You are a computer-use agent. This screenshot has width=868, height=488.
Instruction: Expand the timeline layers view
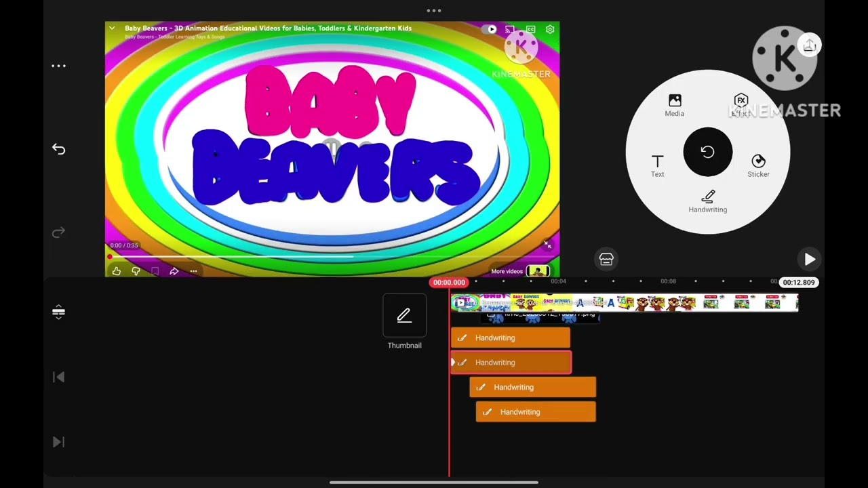(58, 312)
